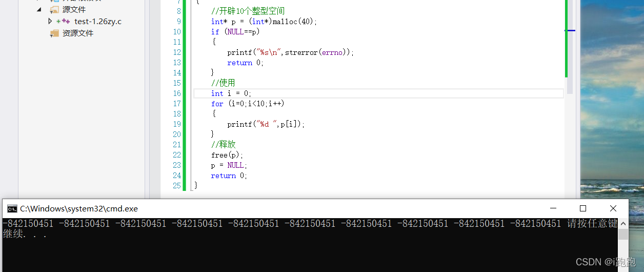This screenshot has height=272, width=644.
Task: Click the malloc(40) line of code
Action: (x=264, y=22)
